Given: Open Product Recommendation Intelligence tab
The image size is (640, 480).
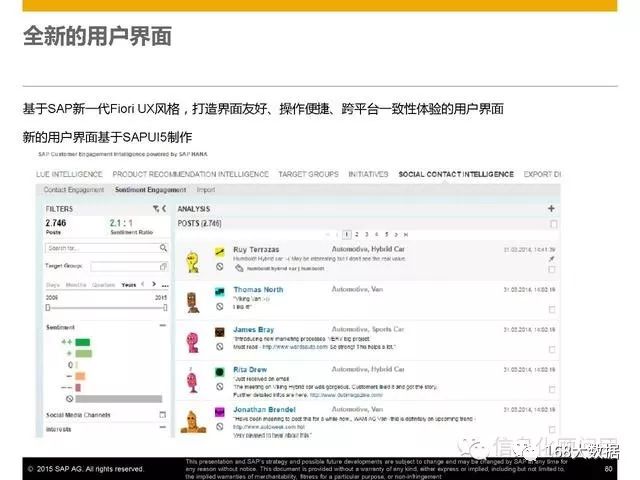Looking at the screenshot, I should (x=191, y=174).
